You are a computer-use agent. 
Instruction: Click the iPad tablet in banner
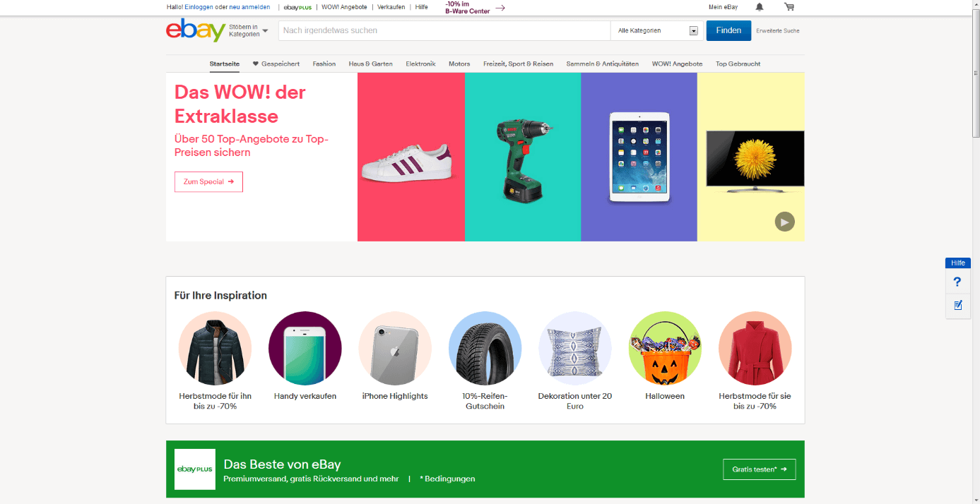(x=639, y=157)
